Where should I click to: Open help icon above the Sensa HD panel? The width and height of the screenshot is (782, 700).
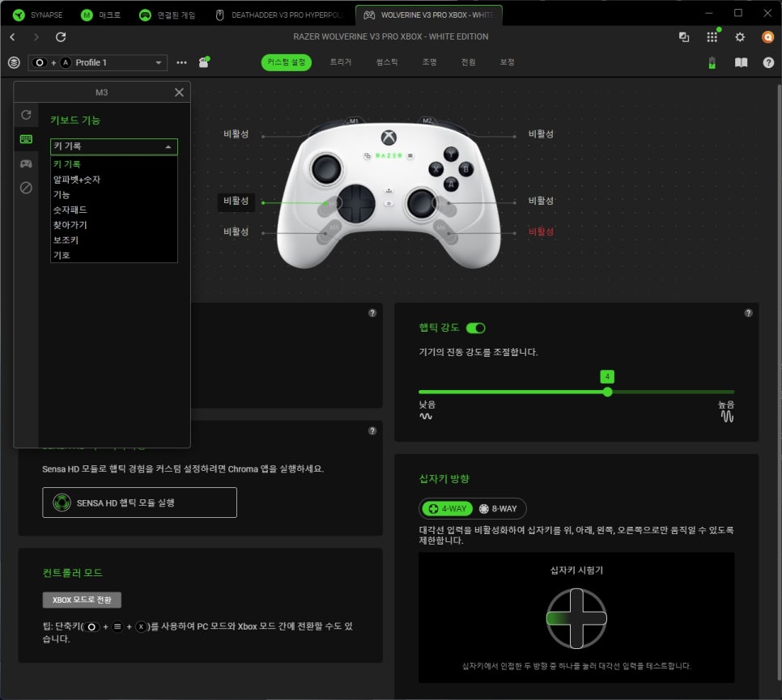click(372, 431)
